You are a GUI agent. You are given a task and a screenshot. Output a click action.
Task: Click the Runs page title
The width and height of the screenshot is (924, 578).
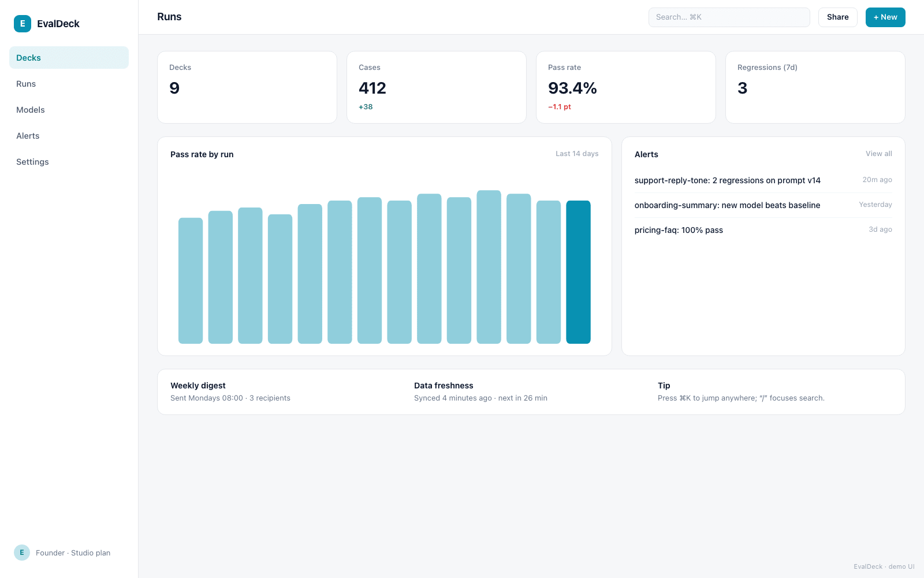coord(169,17)
